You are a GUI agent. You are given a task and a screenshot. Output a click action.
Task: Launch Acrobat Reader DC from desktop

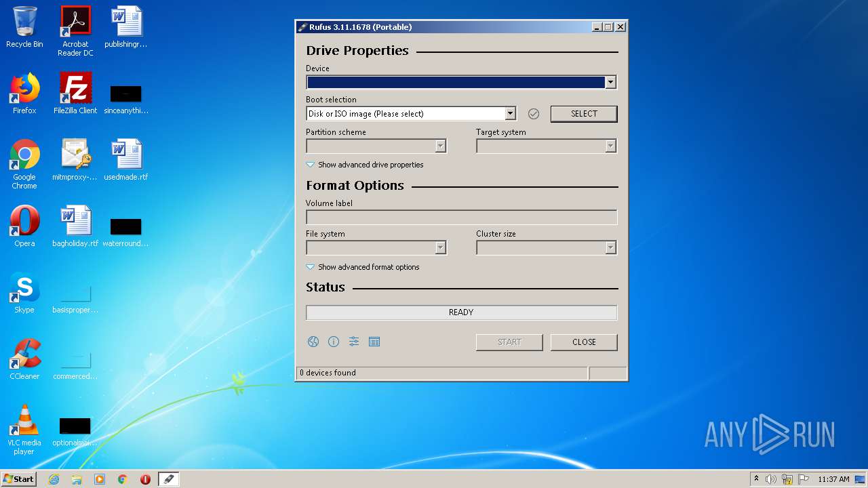(x=75, y=30)
